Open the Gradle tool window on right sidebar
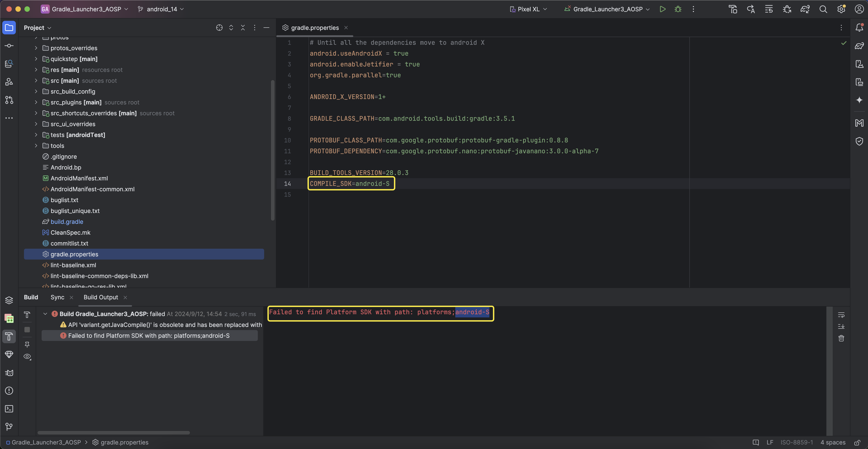The height and width of the screenshot is (449, 868). pos(859,46)
